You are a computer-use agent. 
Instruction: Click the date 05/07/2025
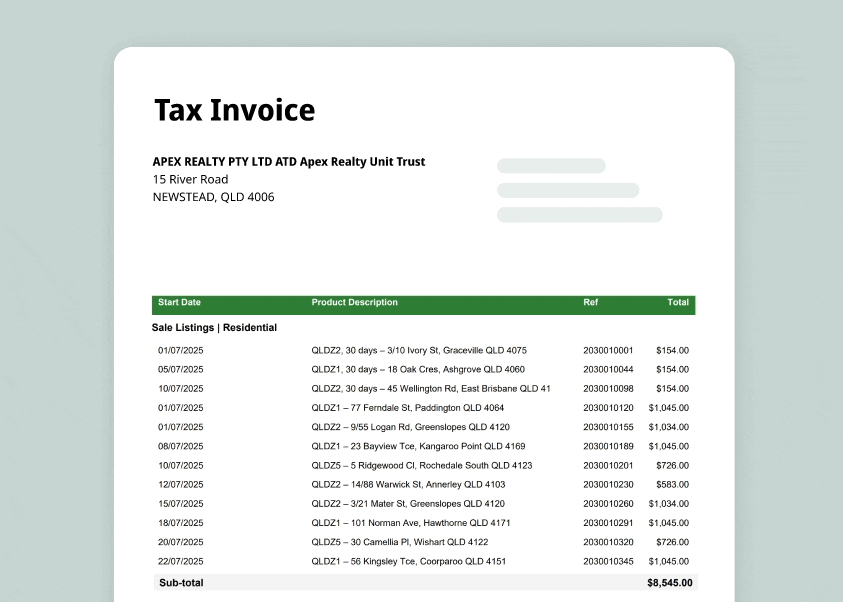point(181,369)
